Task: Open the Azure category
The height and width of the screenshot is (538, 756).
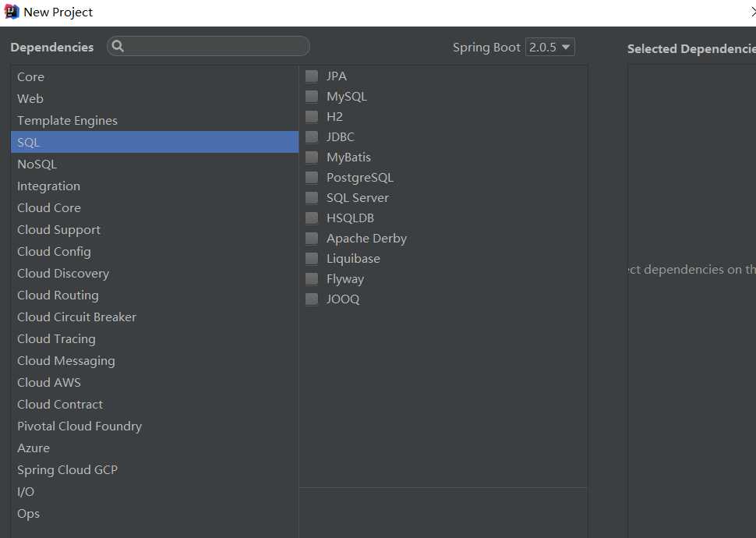Action: [155, 448]
